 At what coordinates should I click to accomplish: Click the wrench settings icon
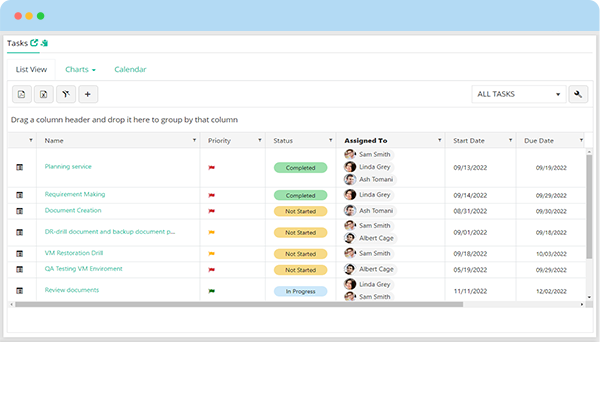point(578,94)
